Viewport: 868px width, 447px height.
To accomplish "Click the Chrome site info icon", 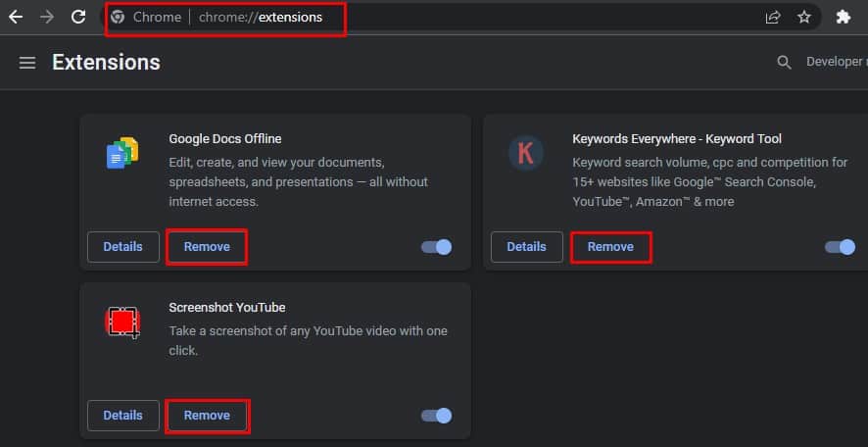I will click(x=118, y=18).
